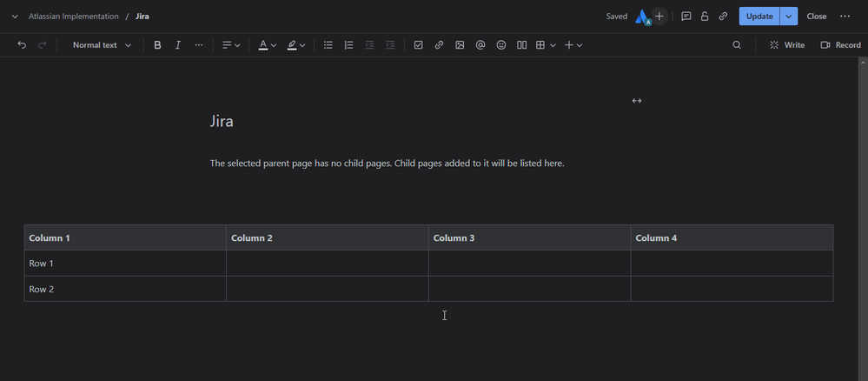Insert an emoji from the toolbar
This screenshot has width=868, height=381.
point(501,45)
